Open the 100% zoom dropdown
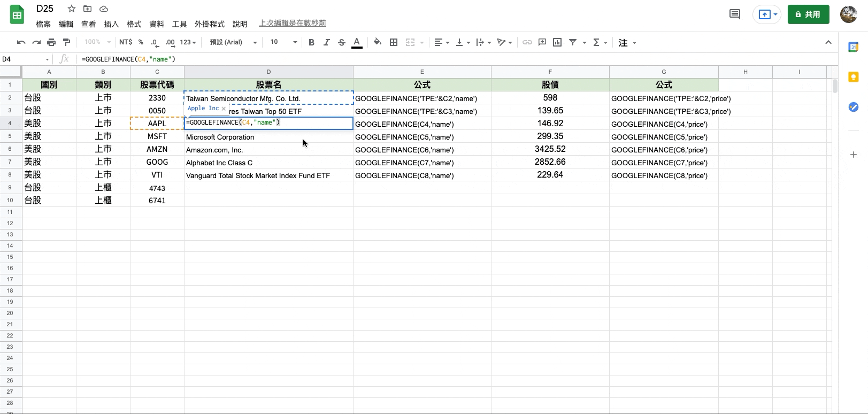Viewport: 868px width, 414px height. click(x=97, y=42)
